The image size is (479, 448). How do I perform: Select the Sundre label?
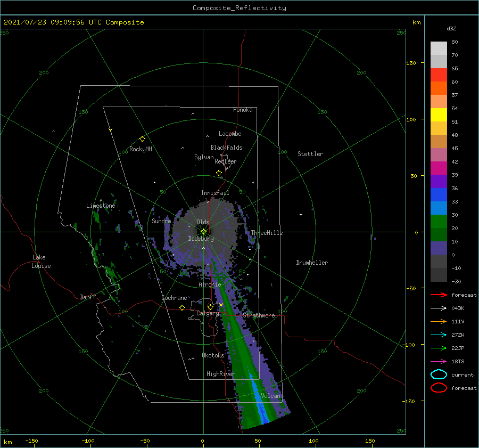161,221
